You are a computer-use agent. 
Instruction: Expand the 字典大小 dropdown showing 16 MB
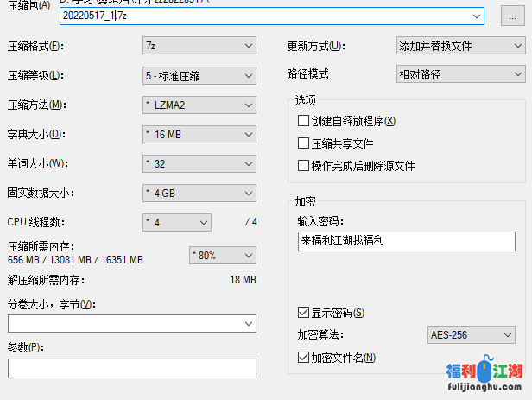pyautogui.click(x=199, y=135)
